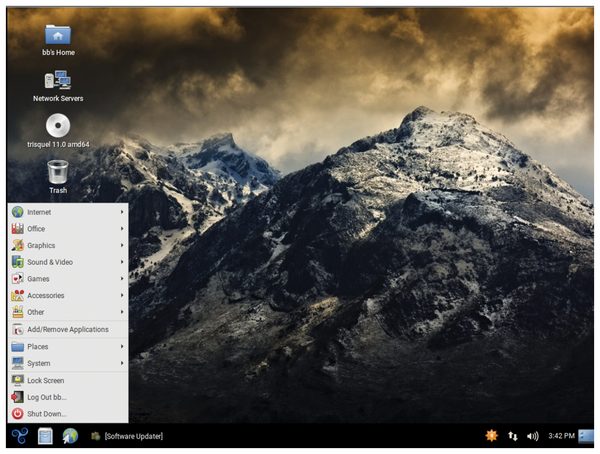Click the orange sun notification tray icon
This screenshot has height=454, width=600.
point(491,436)
